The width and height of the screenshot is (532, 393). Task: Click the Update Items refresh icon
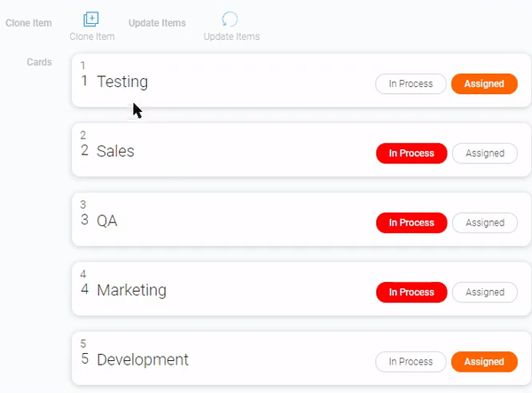[x=230, y=19]
